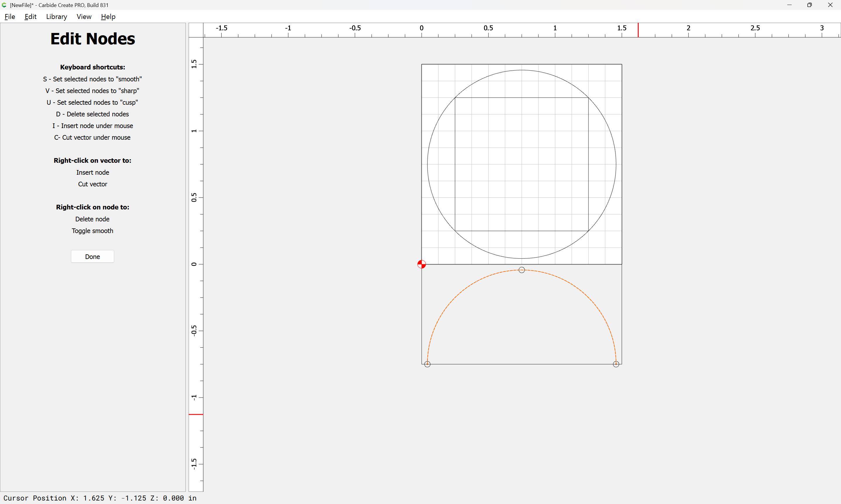This screenshot has width=841, height=504.
Task: Select the top node of the arc
Action: 522,270
